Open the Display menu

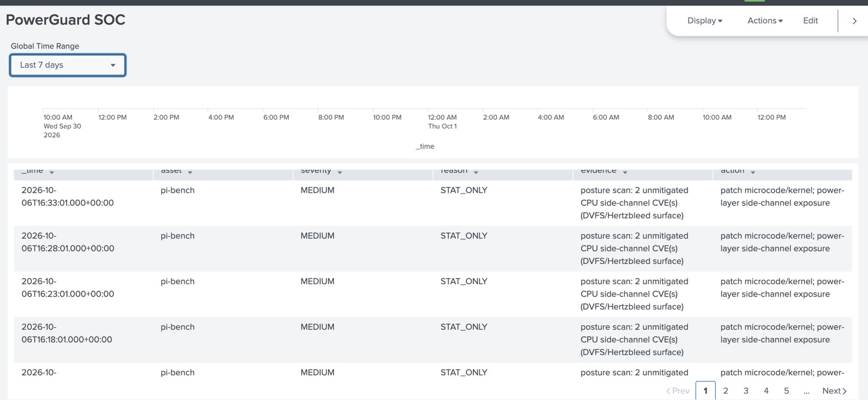pos(705,21)
